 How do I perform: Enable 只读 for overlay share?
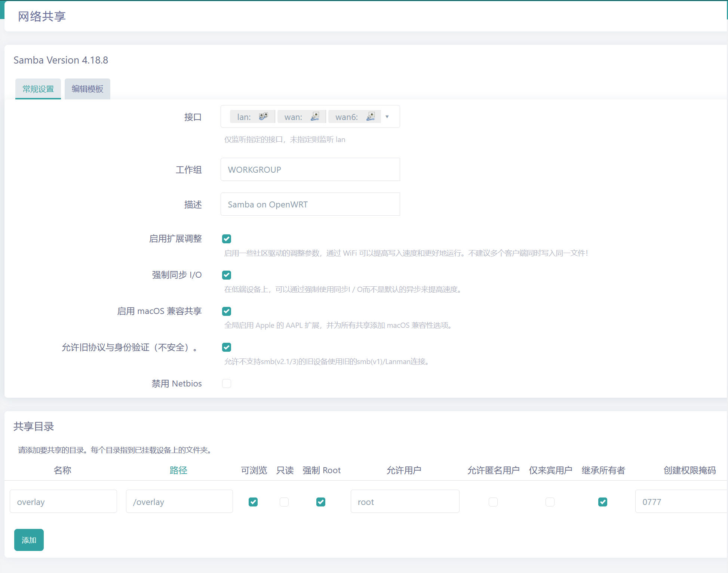(284, 502)
